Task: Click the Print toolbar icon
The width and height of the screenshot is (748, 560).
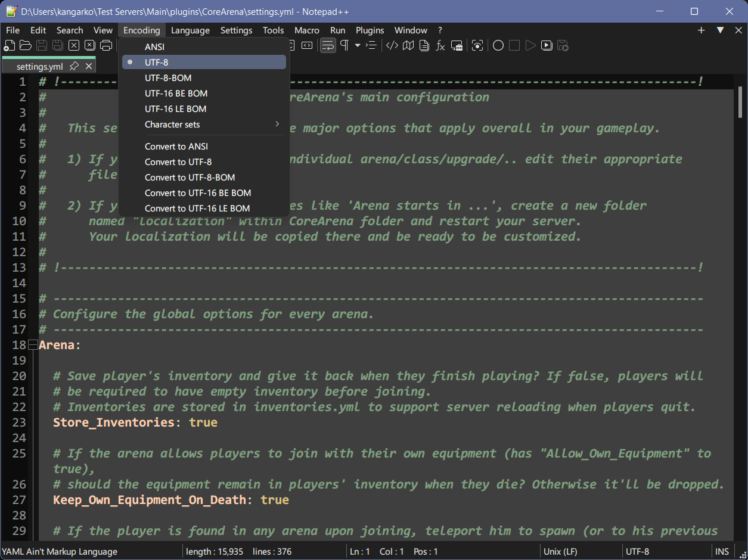Action: (x=106, y=45)
